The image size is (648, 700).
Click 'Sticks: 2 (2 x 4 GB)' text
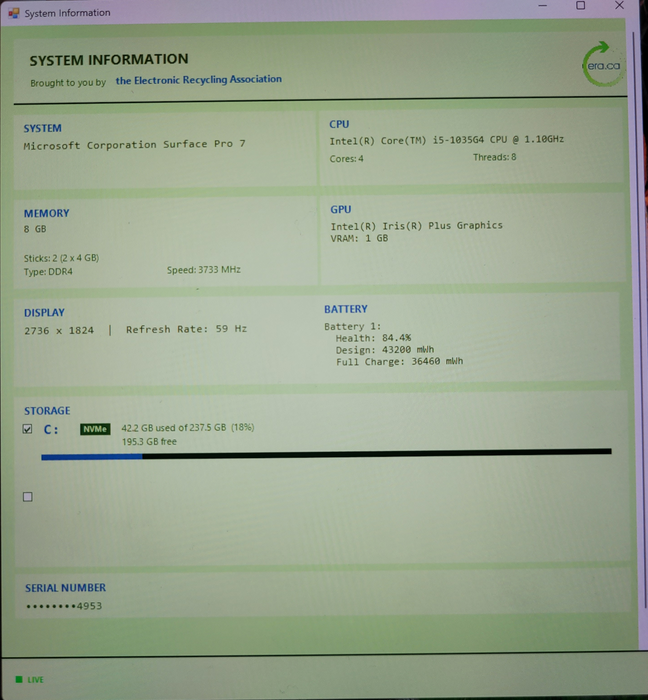61,258
